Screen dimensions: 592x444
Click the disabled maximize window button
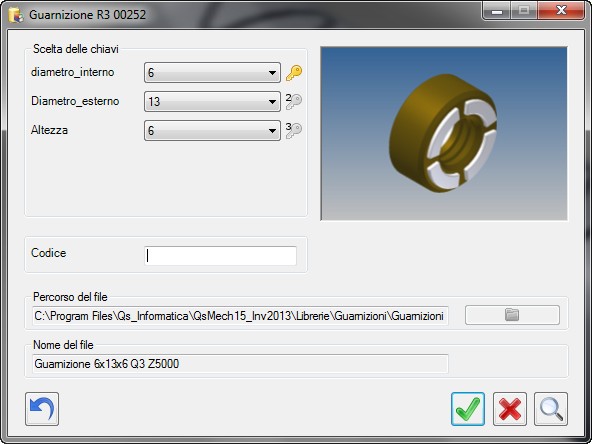(524, 11)
